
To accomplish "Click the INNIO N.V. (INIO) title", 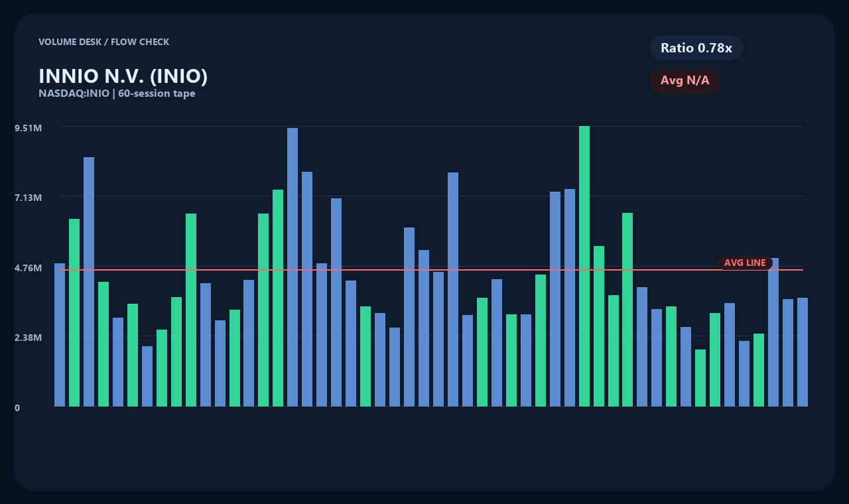I will coord(123,76).
